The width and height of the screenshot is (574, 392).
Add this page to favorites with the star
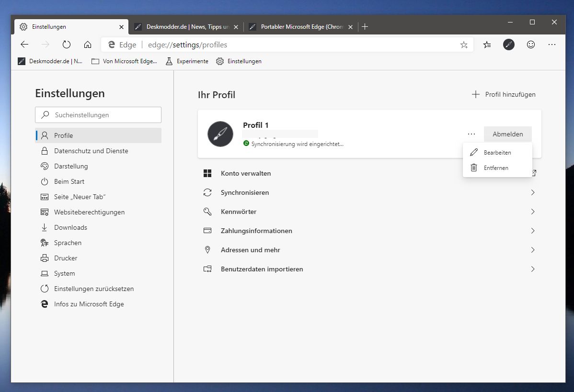464,45
